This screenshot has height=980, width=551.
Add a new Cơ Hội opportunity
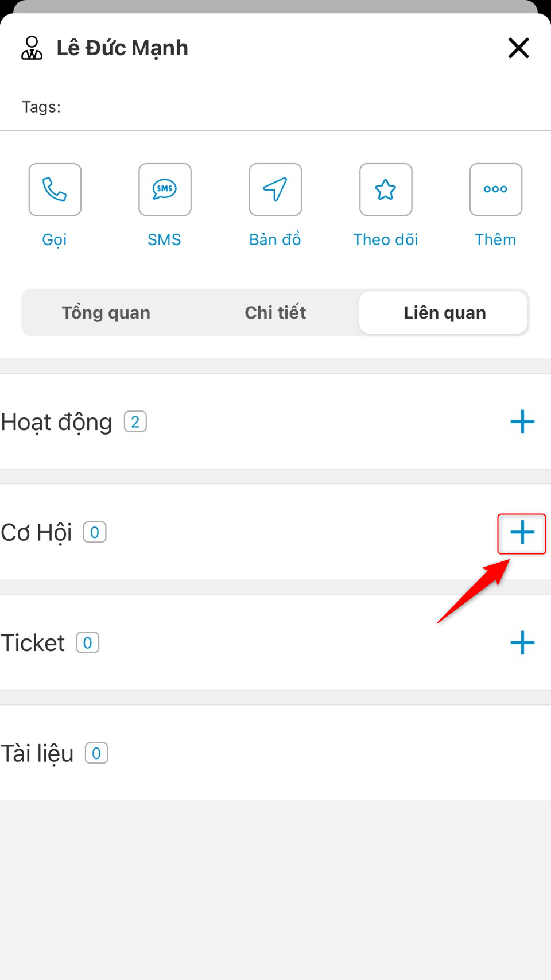coord(522,533)
